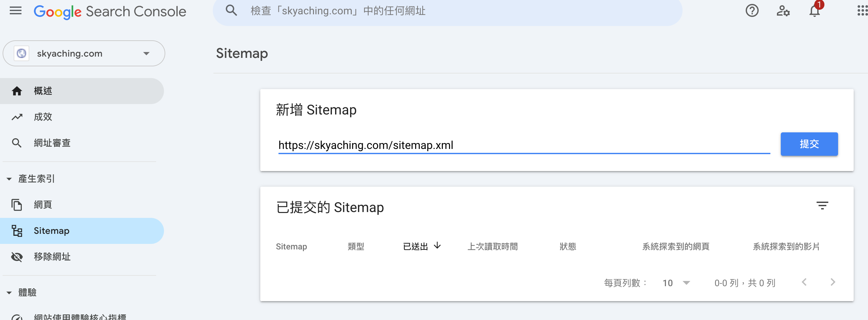Click the home icon beside 概述
Viewport: 868px width, 320px height.
(x=17, y=91)
